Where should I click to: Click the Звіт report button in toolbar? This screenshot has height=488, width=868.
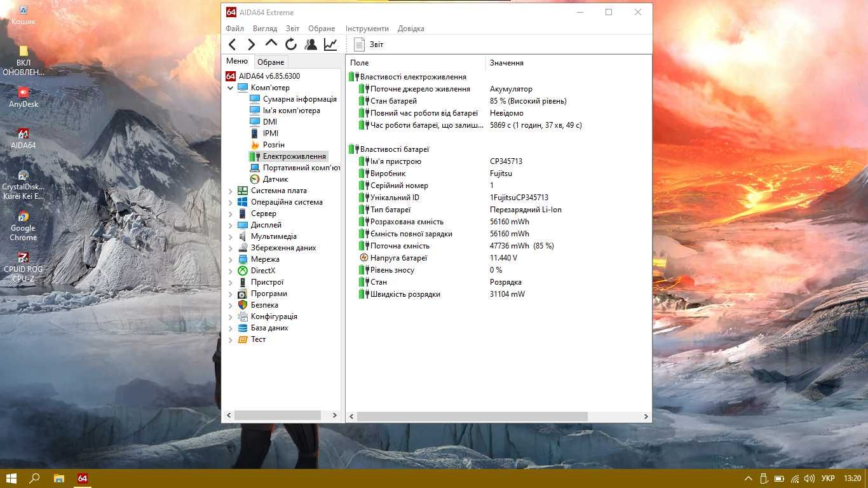[x=369, y=44]
